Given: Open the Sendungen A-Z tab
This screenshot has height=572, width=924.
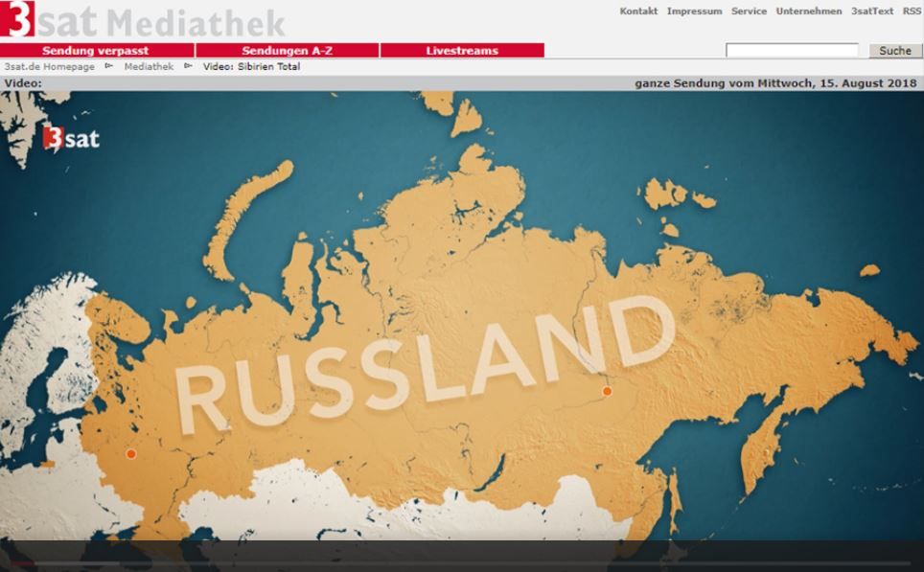Looking at the screenshot, I should tap(287, 51).
